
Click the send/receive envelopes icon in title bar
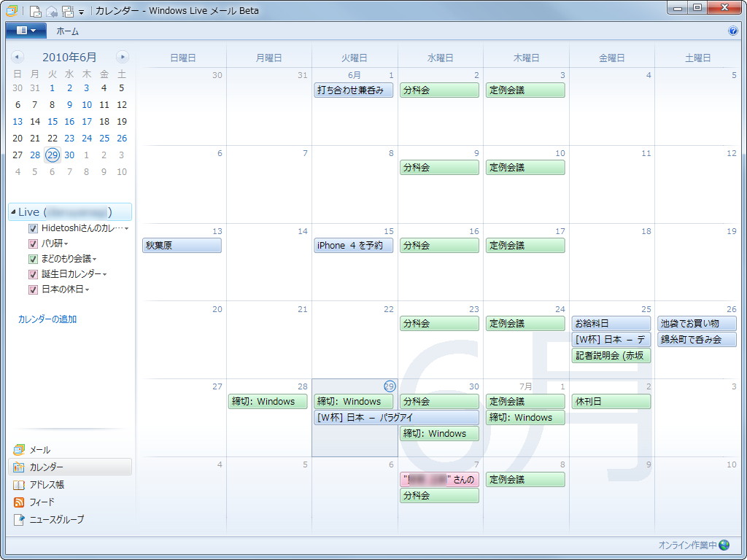click(68, 11)
